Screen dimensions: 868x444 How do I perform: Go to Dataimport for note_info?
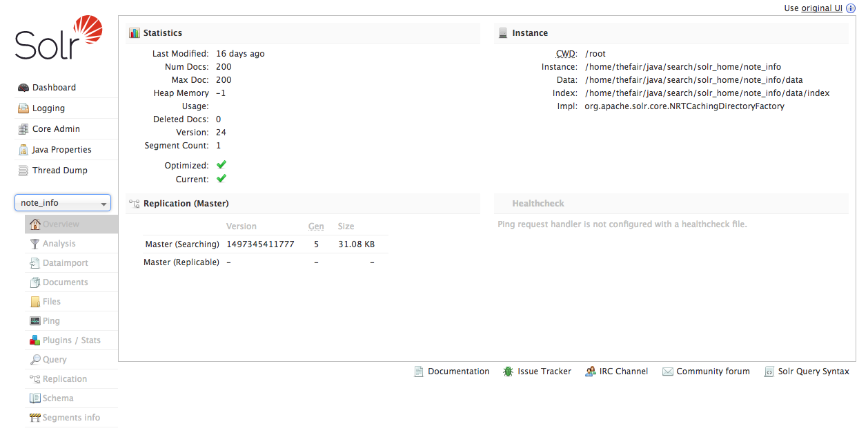click(72, 263)
